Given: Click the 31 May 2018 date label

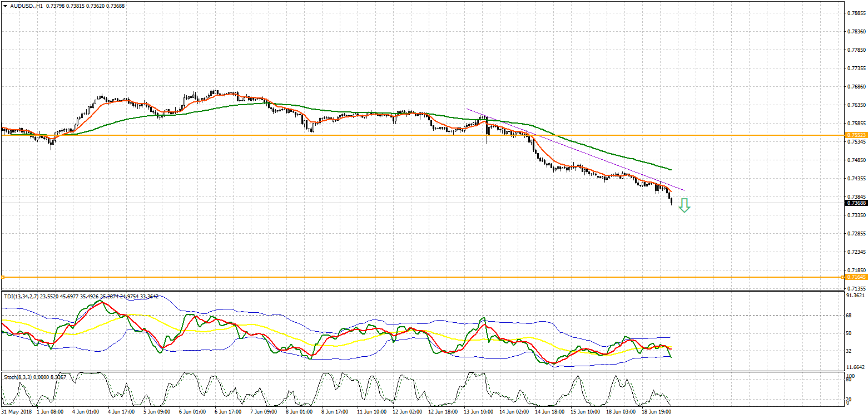Looking at the screenshot, I should point(16,412).
